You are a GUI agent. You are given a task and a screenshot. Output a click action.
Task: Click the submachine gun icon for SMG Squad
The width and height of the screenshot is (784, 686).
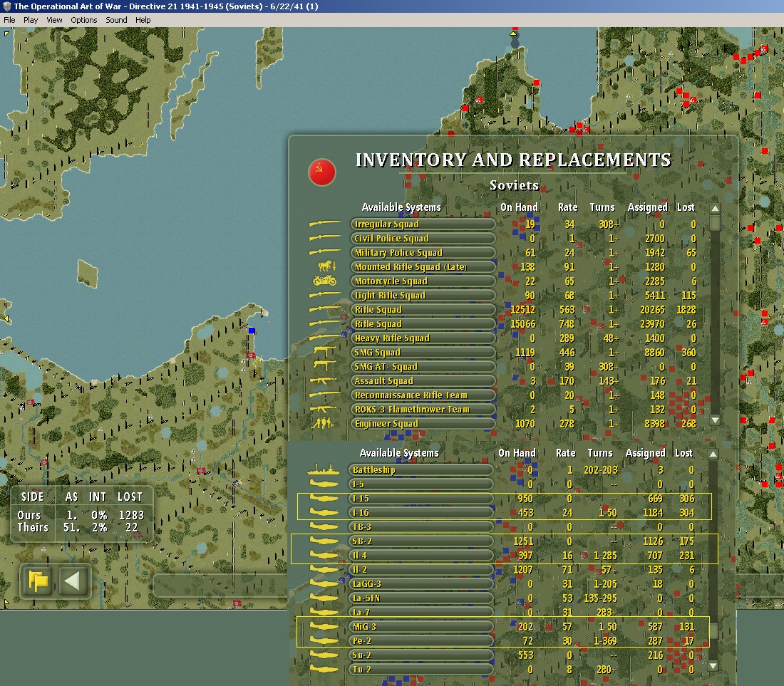324,352
